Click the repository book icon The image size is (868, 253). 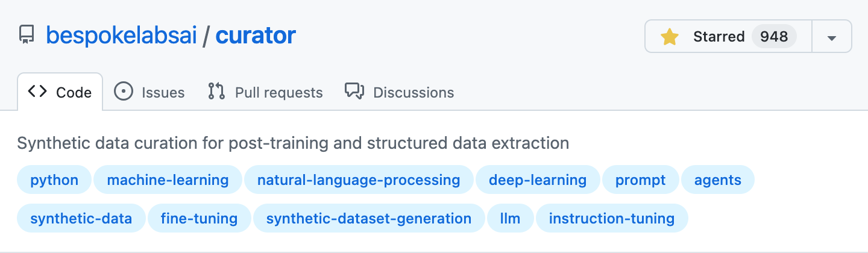pos(27,36)
